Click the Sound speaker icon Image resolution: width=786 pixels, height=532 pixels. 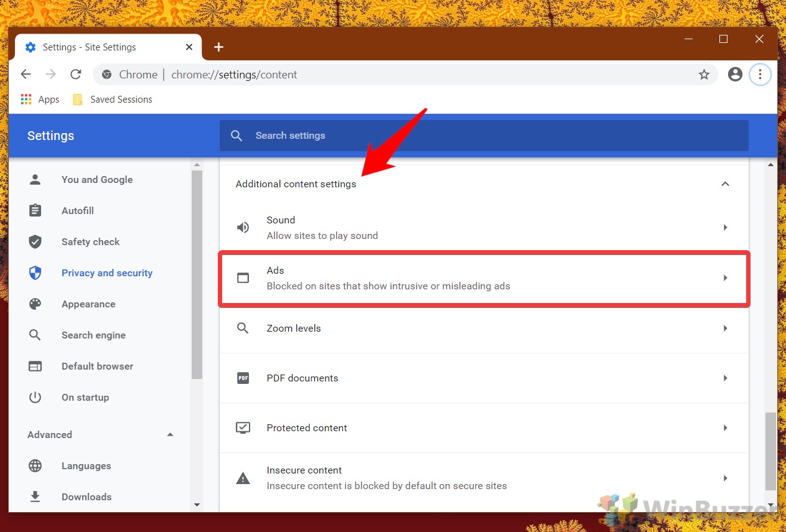pos(243,228)
